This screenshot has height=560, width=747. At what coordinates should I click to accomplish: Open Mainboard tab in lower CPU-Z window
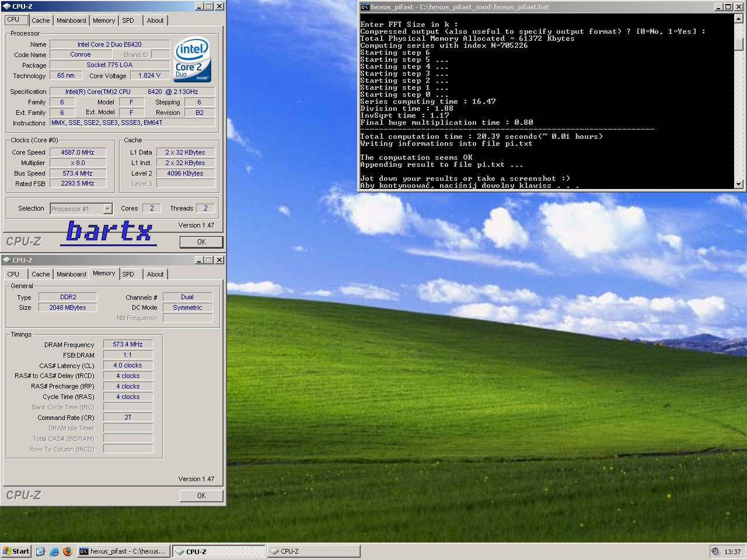coord(71,274)
